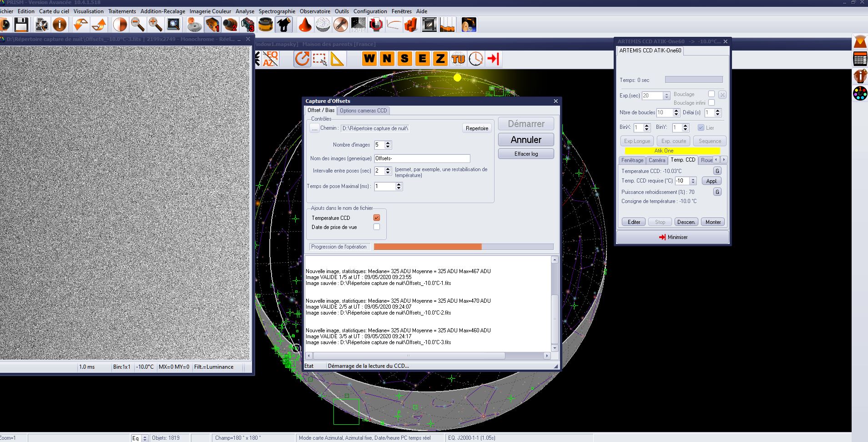This screenshot has height=442, width=868.
Task: Click the clock icon on sky toolbar
Action: [475, 59]
